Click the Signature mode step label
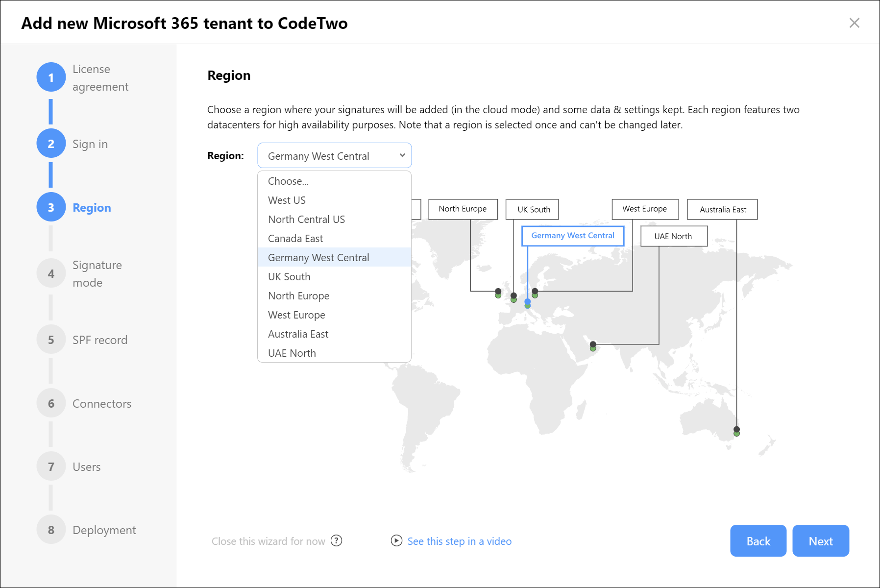Image resolution: width=880 pixels, height=588 pixels. click(x=97, y=274)
